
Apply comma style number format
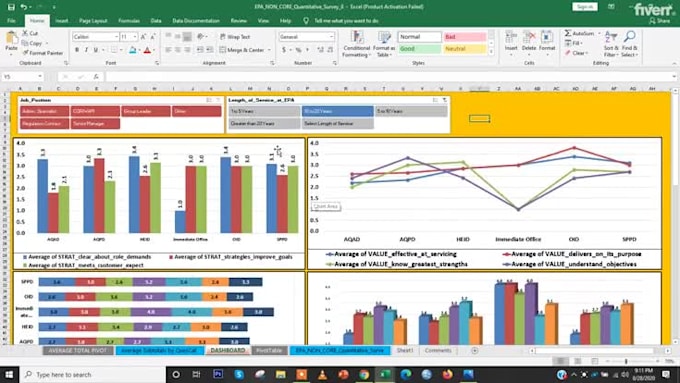click(x=307, y=50)
